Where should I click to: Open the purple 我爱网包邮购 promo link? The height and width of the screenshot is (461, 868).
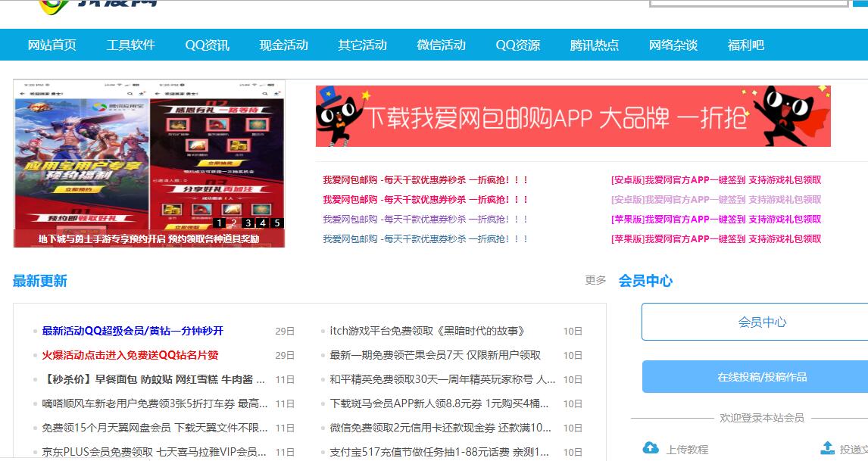425,220
